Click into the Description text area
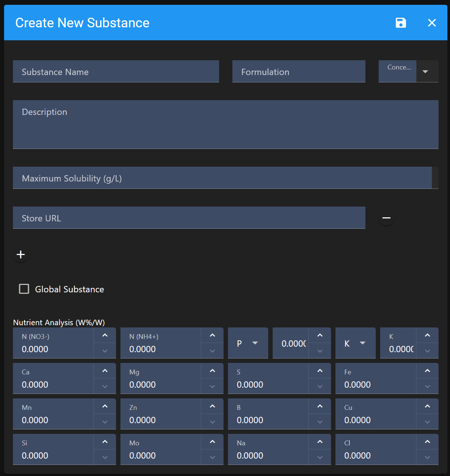Screen dimensions: 450x476 225,125
